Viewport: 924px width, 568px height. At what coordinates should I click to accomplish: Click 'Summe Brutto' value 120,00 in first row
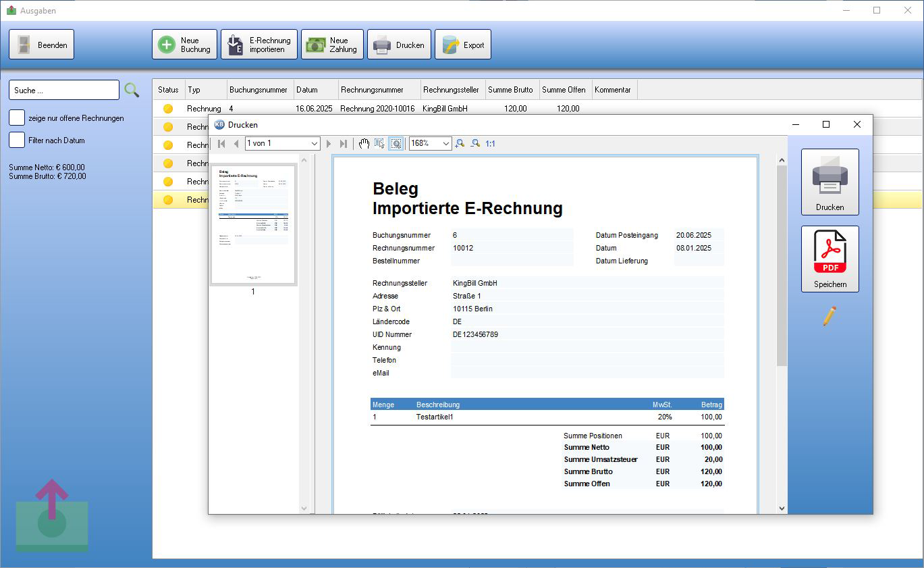[516, 109]
